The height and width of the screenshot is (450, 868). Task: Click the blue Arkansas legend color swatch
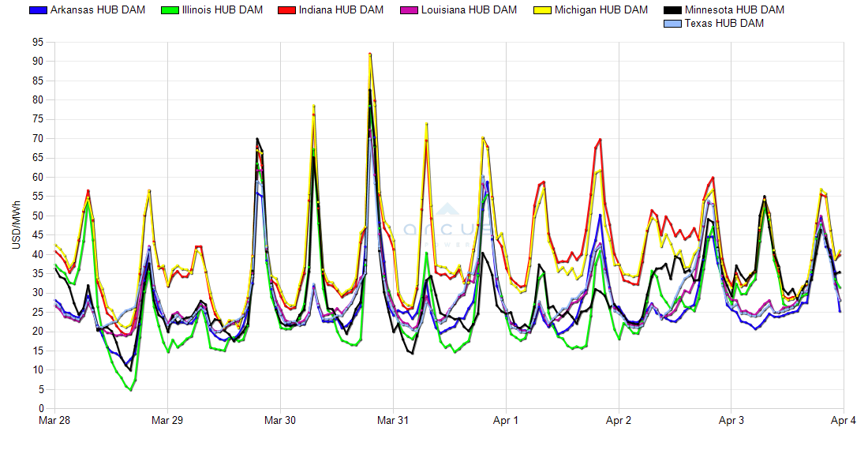[37, 10]
